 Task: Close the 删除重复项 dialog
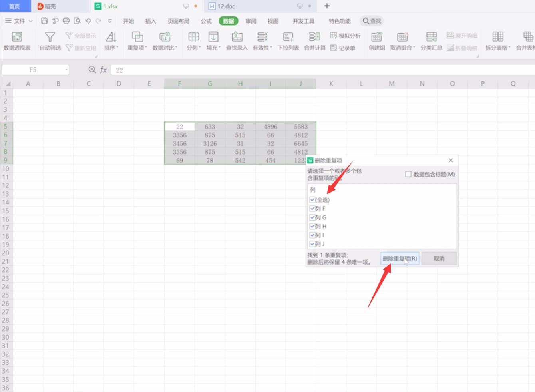(451, 160)
